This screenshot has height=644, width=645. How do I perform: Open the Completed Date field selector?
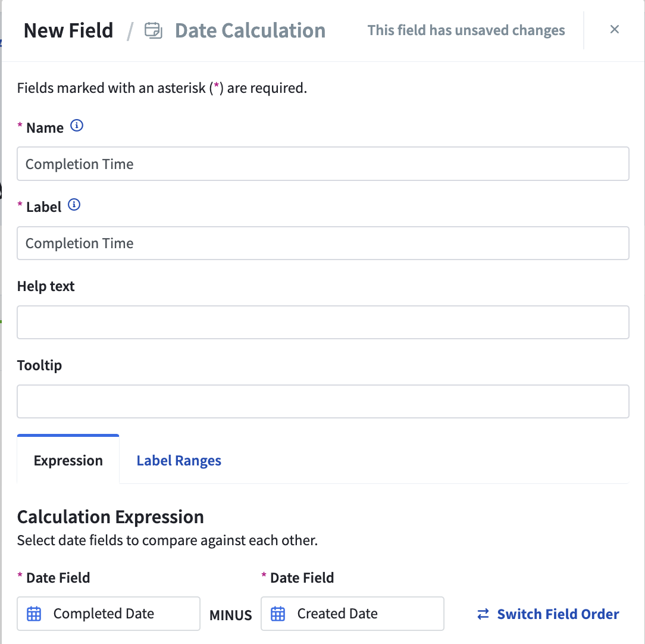[109, 614]
